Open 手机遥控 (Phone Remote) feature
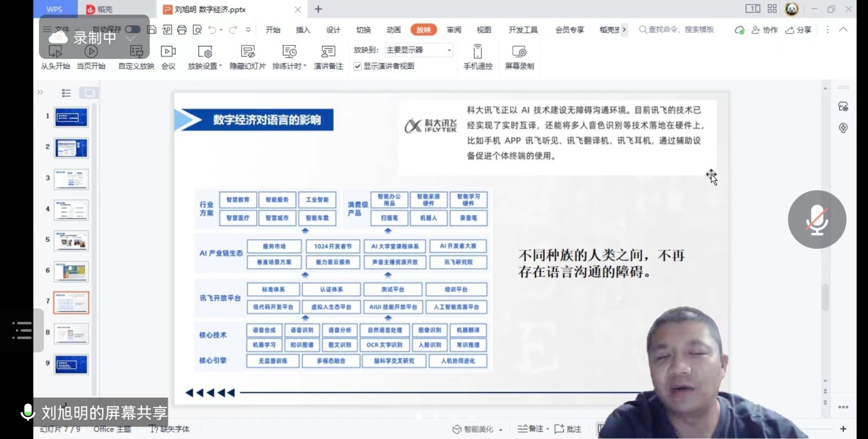Image resolution: width=868 pixels, height=439 pixels. tap(478, 52)
